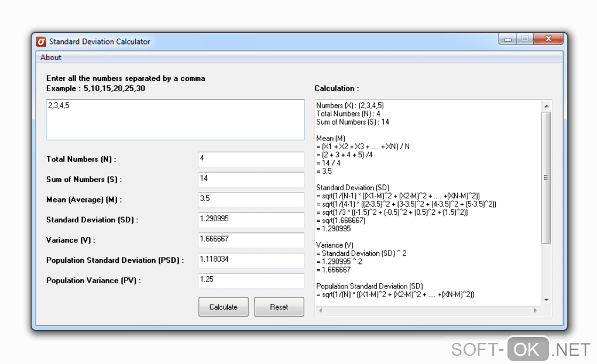Viewport: 597px width, 364px height.
Task: Click the Standard Deviation Calculator app icon
Action: coord(41,42)
